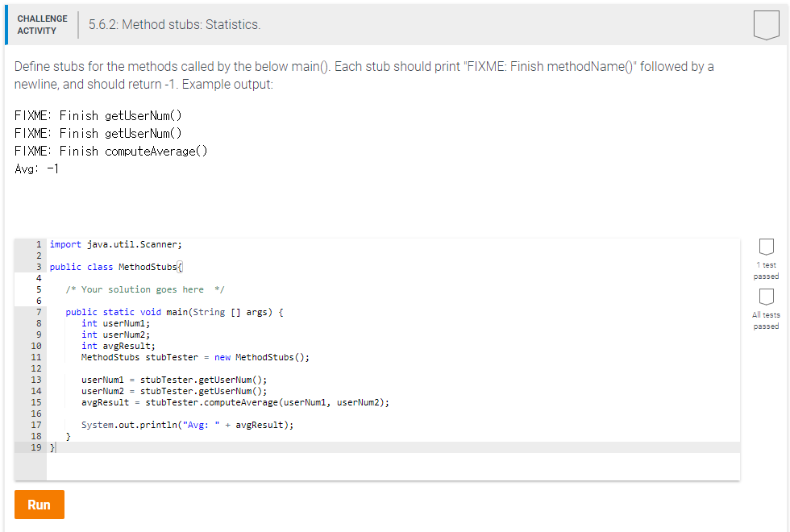Click the "FIXME: Finish computeAverage()" example line
Screen dimensions: 790x532
(110, 150)
